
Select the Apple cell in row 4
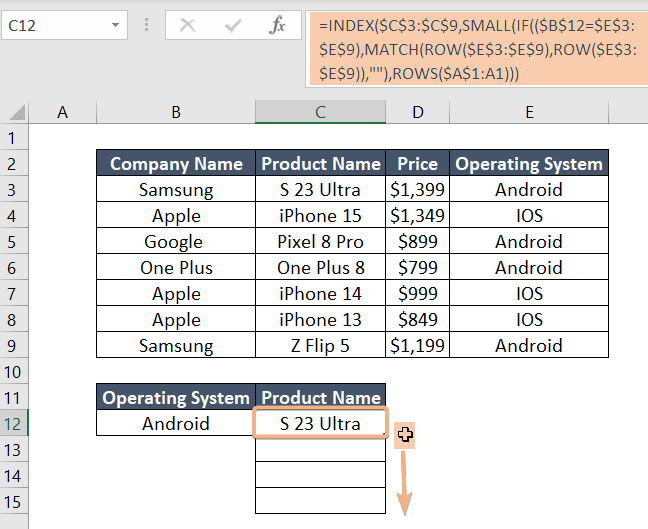176,216
